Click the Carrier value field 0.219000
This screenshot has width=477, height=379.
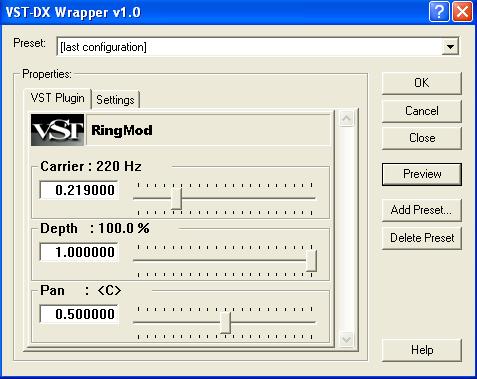tap(79, 190)
